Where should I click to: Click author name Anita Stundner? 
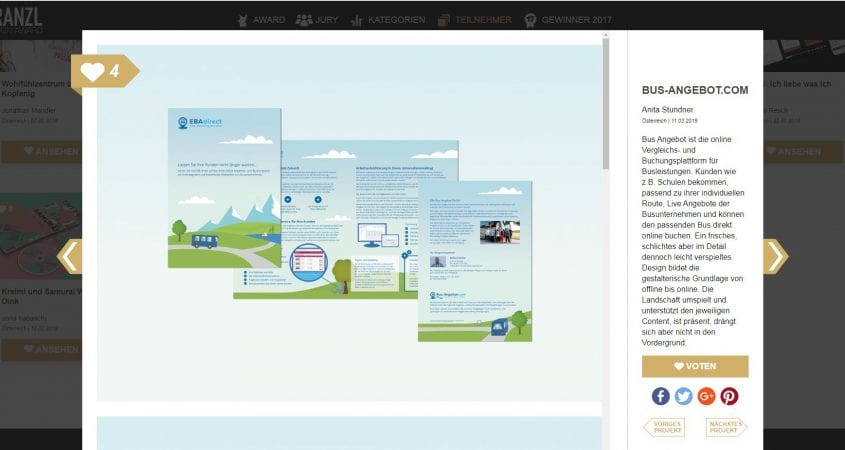667,109
